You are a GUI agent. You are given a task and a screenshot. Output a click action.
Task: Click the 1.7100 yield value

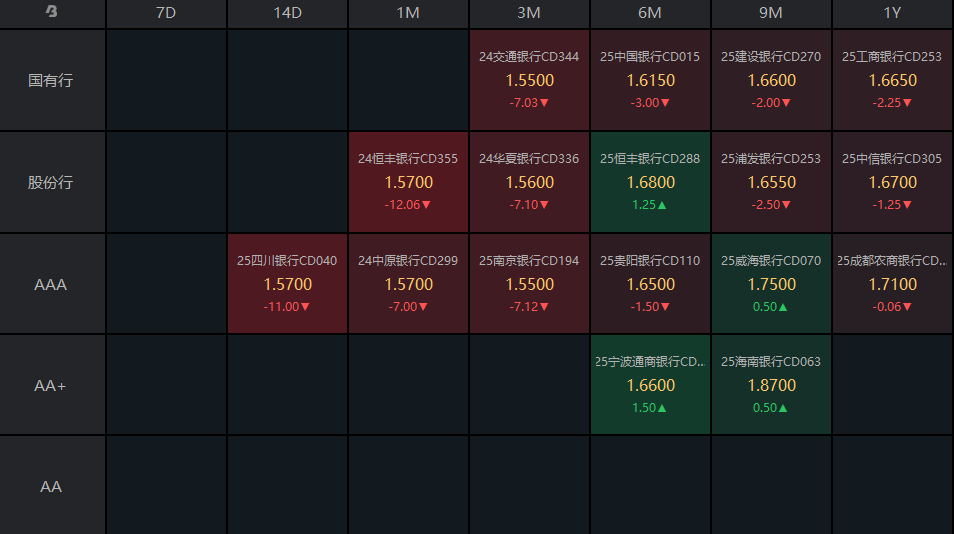(893, 284)
